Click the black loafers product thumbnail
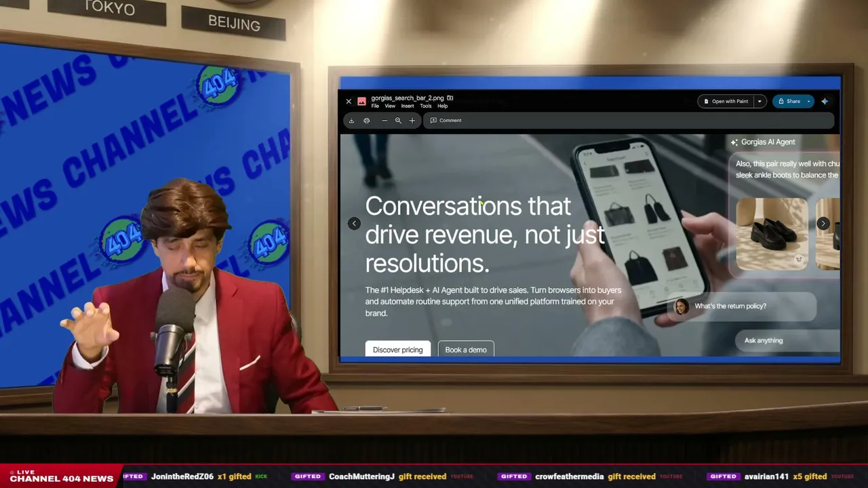 pyautogui.click(x=772, y=234)
